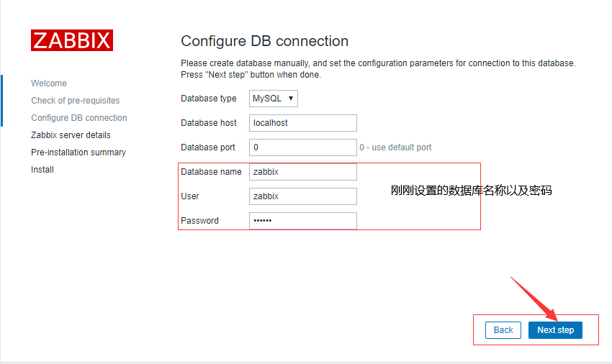612x364 pixels.
Task: Click the ZABBIX logo
Action: [x=72, y=40]
